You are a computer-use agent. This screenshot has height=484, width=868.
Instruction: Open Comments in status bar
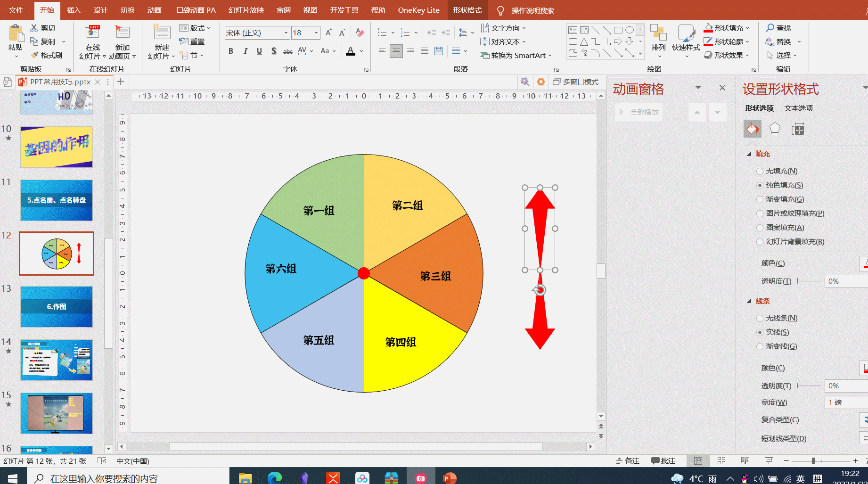pos(663,461)
